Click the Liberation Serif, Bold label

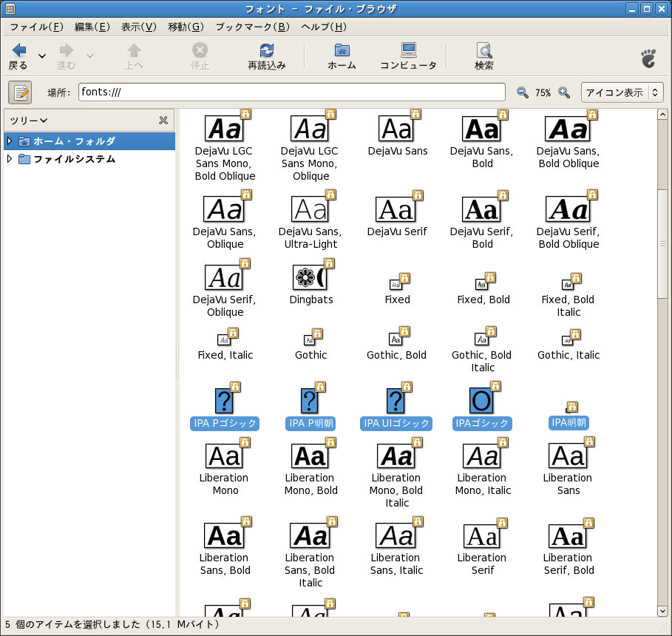click(569, 564)
